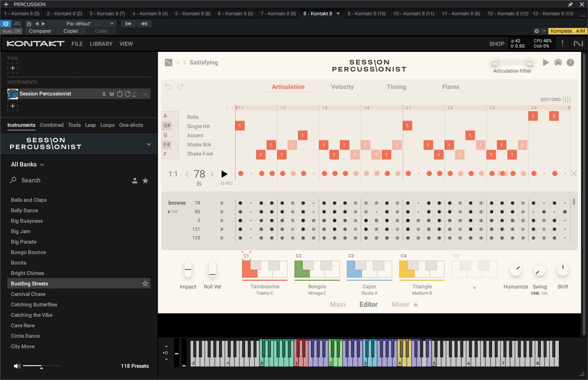Switch to the Velocity tab

(x=342, y=87)
